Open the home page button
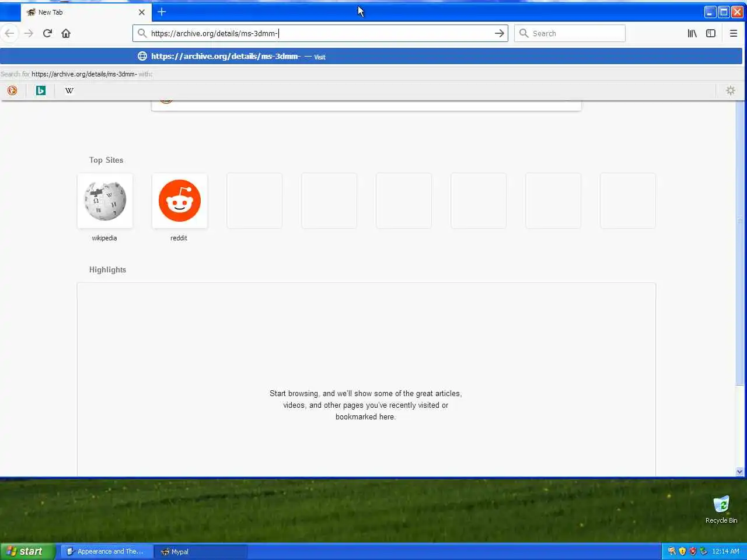Viewport: 747px width, 560px height. [x=66, y=33]
